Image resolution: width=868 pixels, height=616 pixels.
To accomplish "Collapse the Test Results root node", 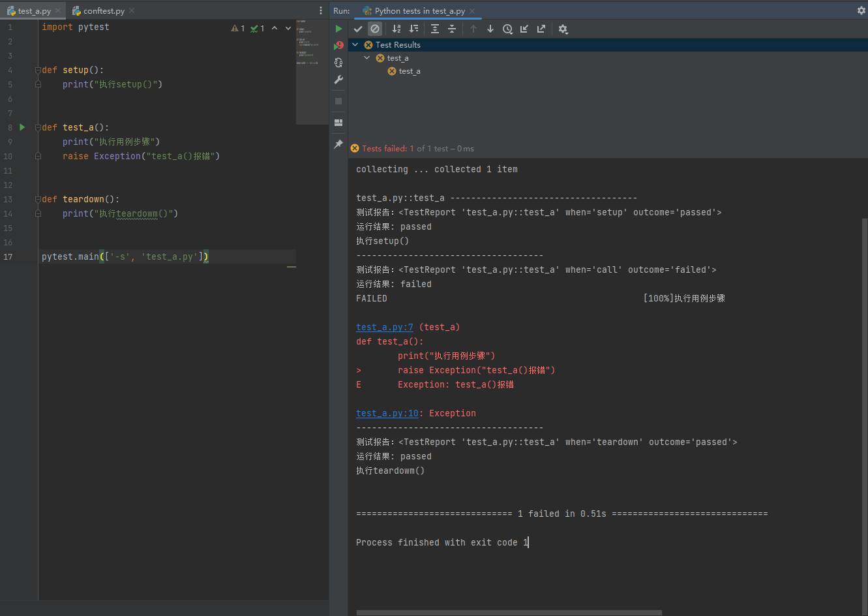I will tap(355, 45).
